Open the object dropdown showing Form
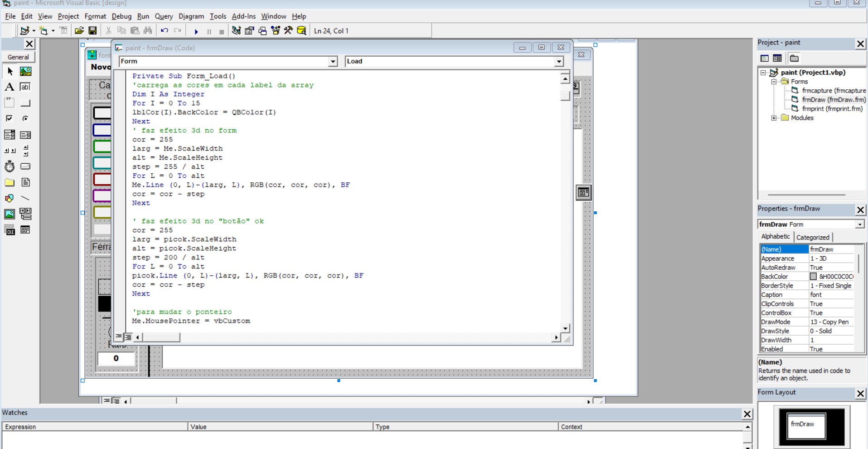This screenshot has height=449, width=868. 334,62
